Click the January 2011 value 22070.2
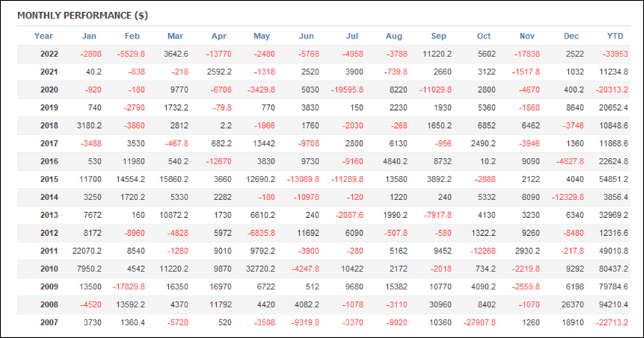 click(87, 251)
